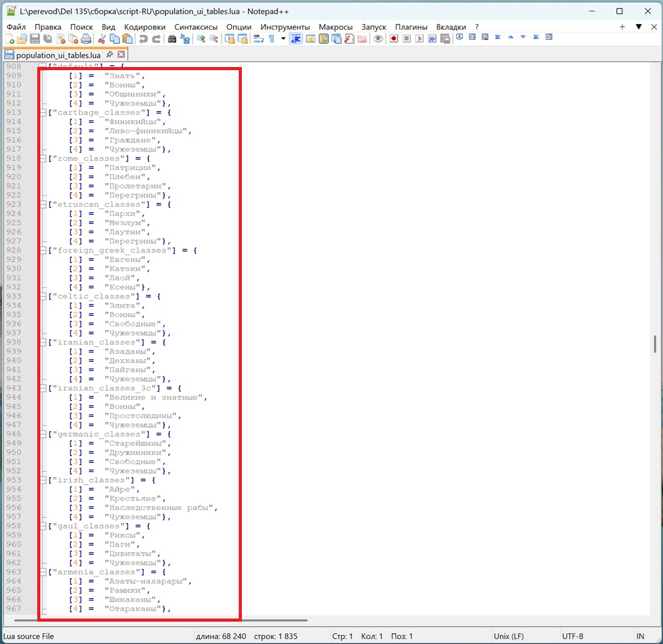Open the Replace dialog icon
This screenshot has width=663, height=644.
tap(185, 39)
